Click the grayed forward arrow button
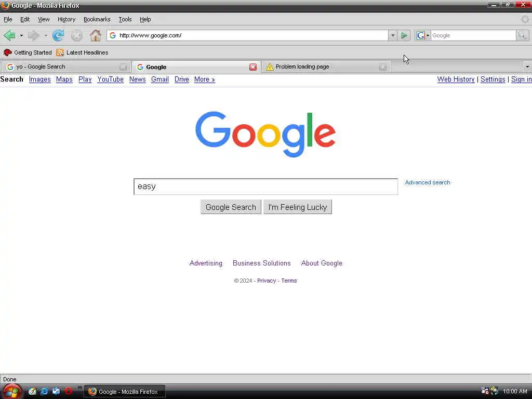532x399 pixels. 33,35
